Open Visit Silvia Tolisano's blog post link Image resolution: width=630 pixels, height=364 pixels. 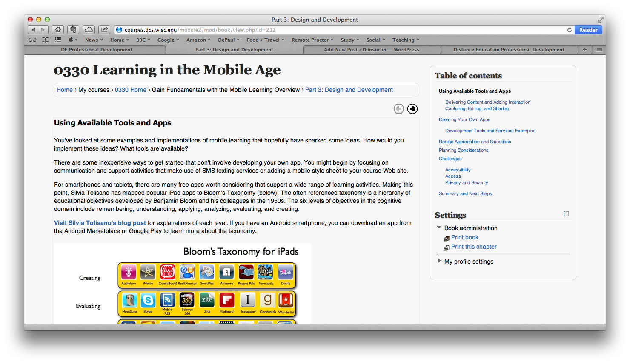(x=100, y=223)
